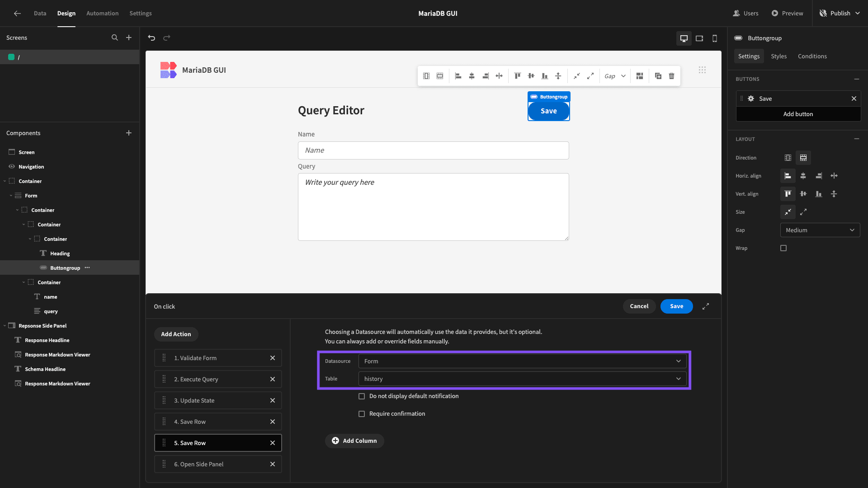Click the undo arrow icon

151,38
